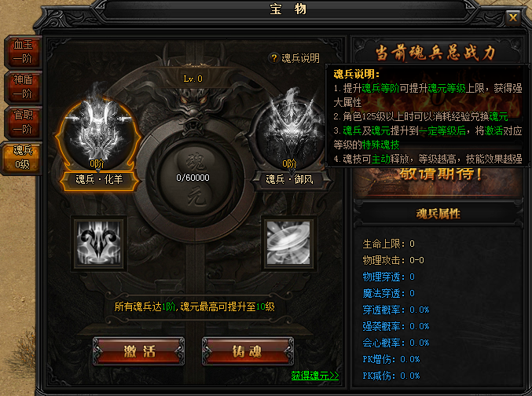Click the 魂兵属性 attributes header

(x=438, y=214)
